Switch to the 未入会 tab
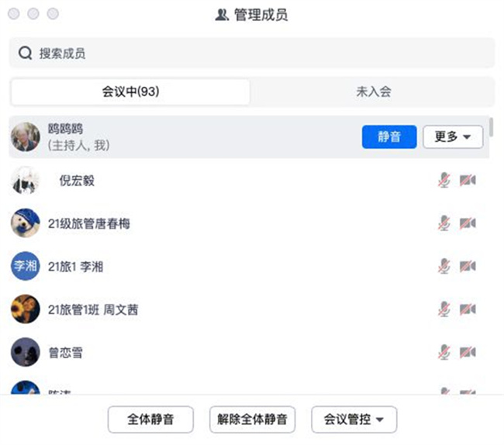The height and width of the screenshot is (445, 504). pyautogui.click(x=373, y=91)
